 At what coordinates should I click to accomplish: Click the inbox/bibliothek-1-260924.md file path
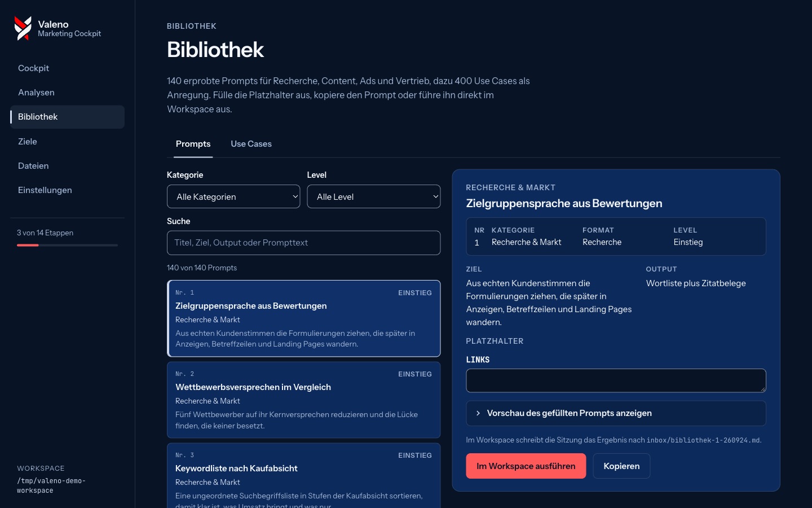pos(703,440)
